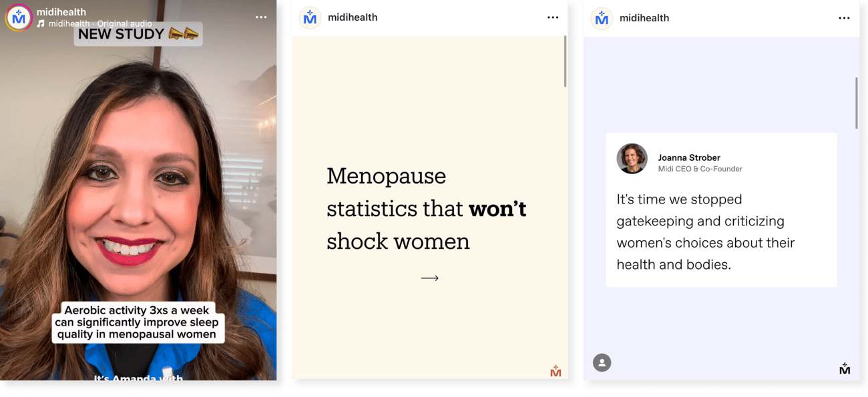Click the right post scrollbar
The height and width of the screenshot is (397, 868).
pyautogui.click(x=857, y=103)
